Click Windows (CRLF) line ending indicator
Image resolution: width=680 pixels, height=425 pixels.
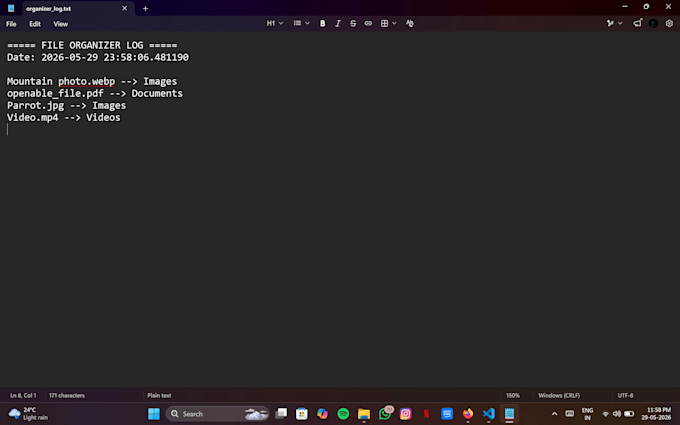pyautogui.click(x=559, y=396)
